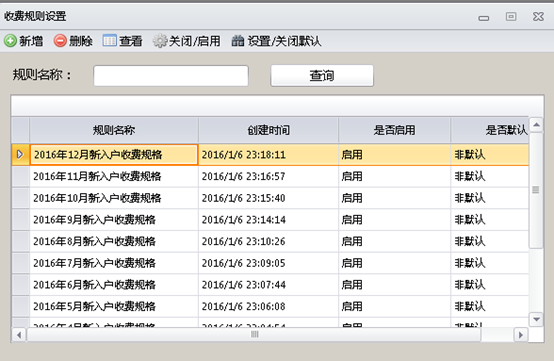Screen dimensions: 554x361
Task: Click time cell 2016/1/6 23:10:26
Action: tap(269, 241)
